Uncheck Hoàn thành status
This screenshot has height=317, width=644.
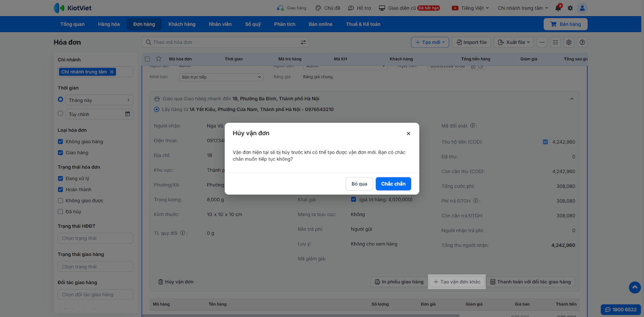(60, 189)
